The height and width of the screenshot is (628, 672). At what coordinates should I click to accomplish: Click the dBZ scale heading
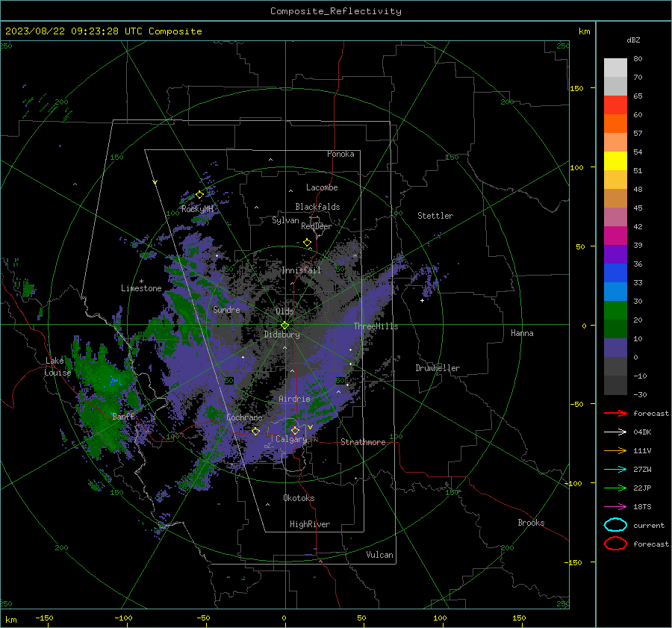click(x=633, y=40)
